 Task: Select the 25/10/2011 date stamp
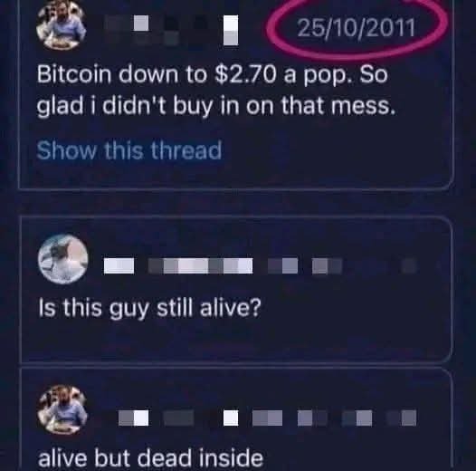[356, 28]
